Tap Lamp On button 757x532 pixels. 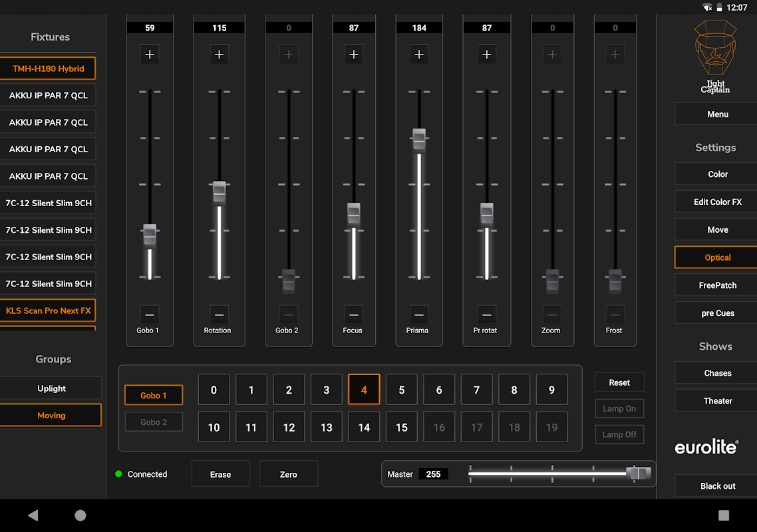619,408
